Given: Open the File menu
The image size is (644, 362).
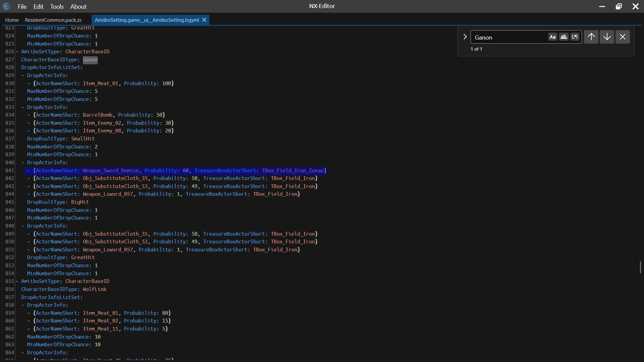Looking at the screenshot, I should 22,7.
